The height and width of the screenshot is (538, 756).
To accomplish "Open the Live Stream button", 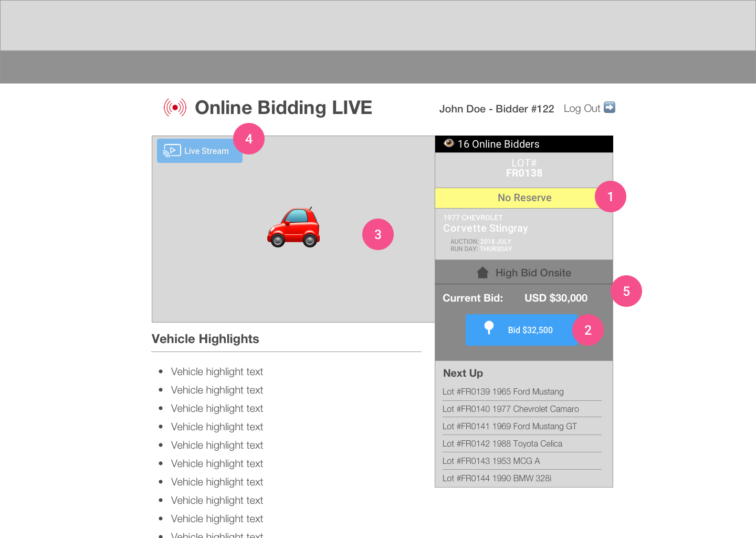I will pos(199,151).
